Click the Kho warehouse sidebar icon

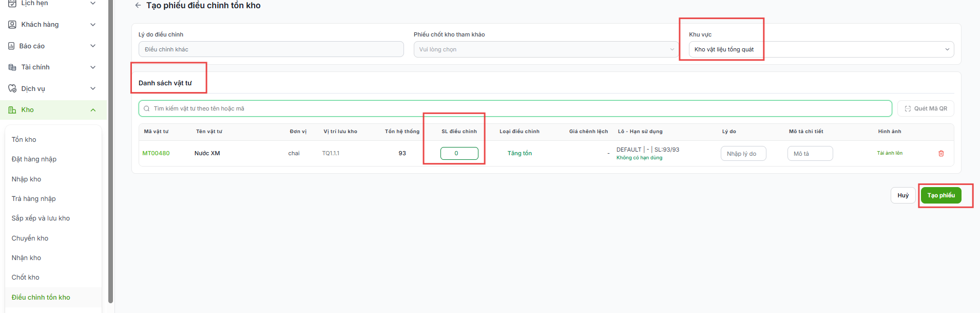pos(12,109)
